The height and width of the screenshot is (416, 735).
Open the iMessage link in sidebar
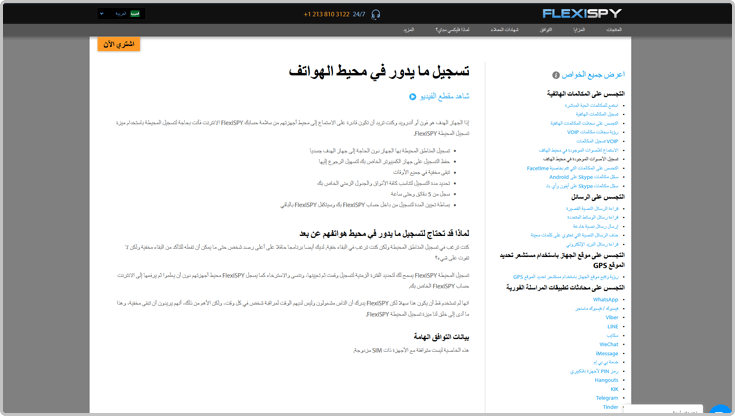coord(607,354)
